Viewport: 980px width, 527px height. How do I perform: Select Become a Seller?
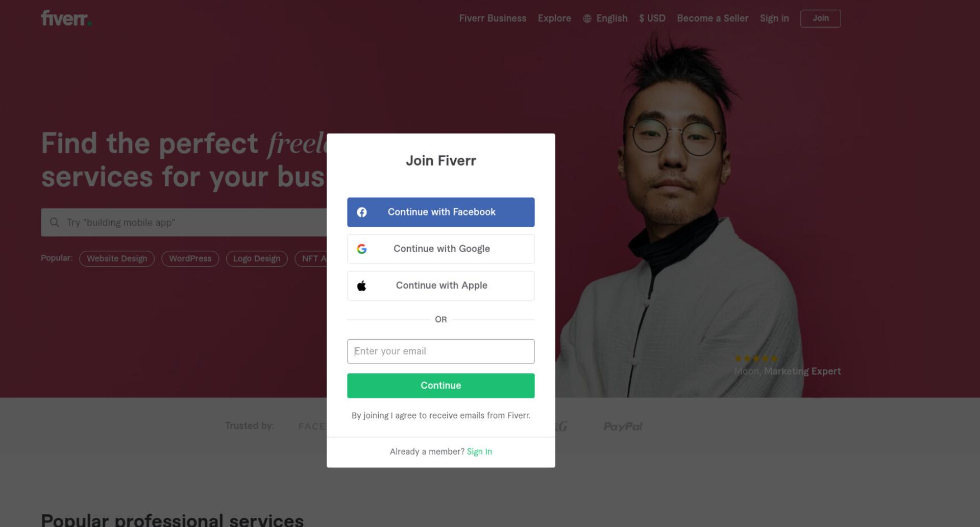(x=713, y=18)
